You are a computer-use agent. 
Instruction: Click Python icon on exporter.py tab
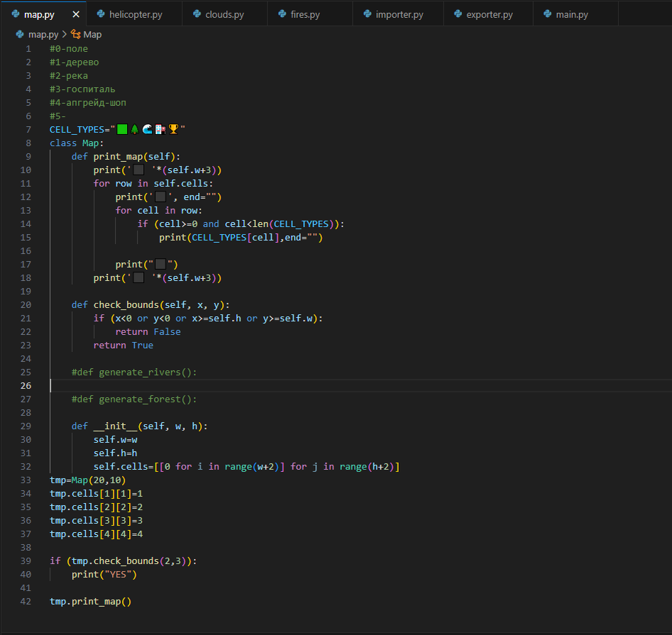tap(458, 13)
